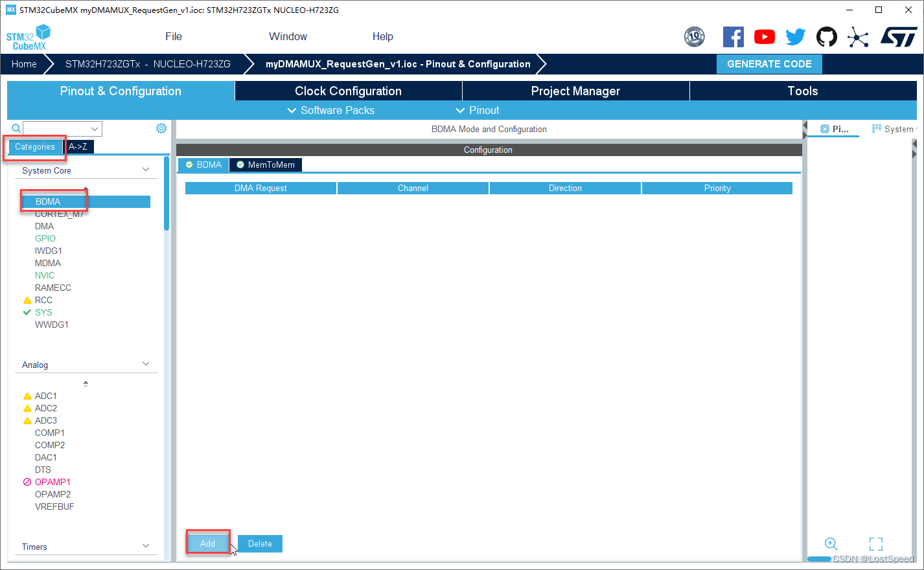924x570 pixels.
Task: Click the search magnifier icon in sidebar
Action: click(16, 129)
